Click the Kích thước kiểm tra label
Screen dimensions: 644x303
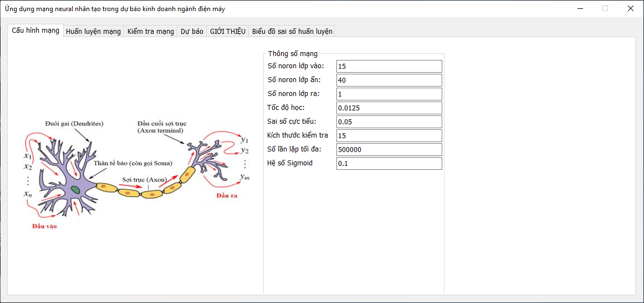pyautogui.click(x=298, y=135)
